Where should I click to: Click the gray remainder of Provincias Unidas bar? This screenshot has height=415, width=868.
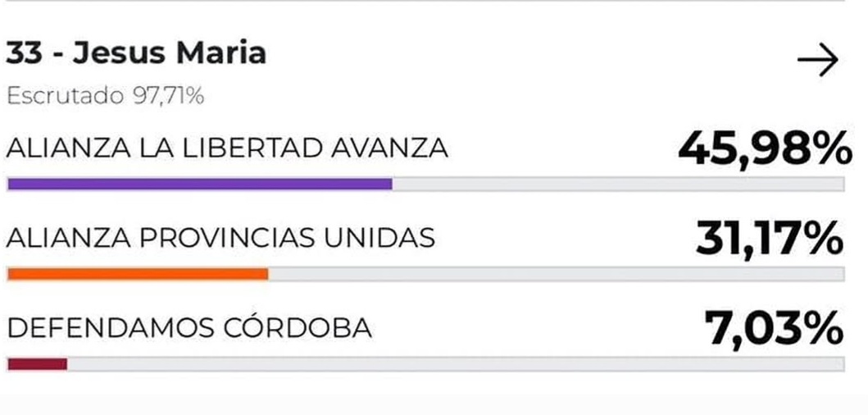[556, 275]
